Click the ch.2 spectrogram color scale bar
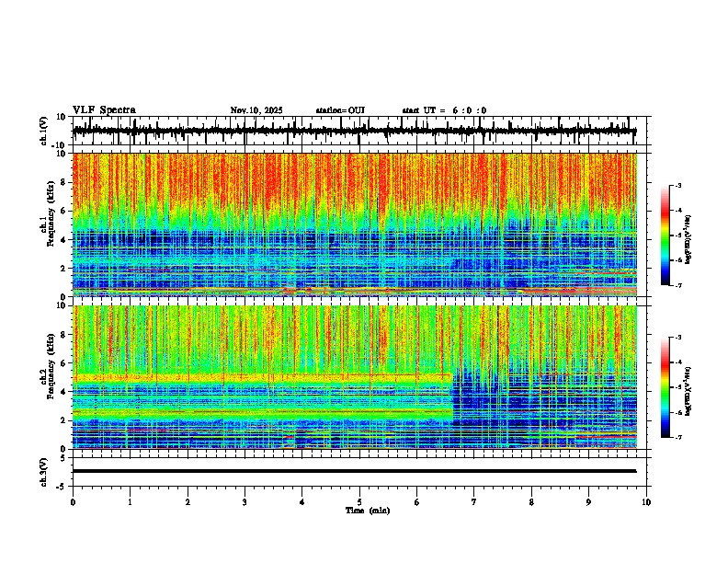The width and height of the screenshot is (728, 563). pyautogui.click(x=665, y=387)
